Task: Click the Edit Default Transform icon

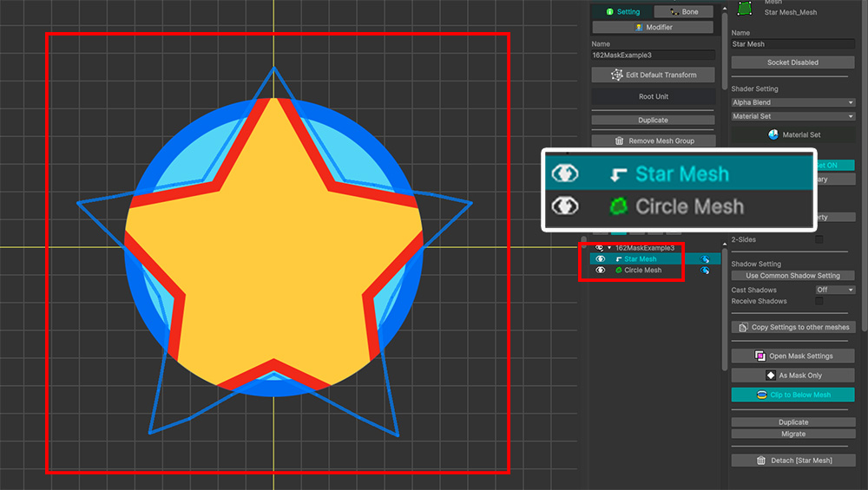Action: (617, 75)
